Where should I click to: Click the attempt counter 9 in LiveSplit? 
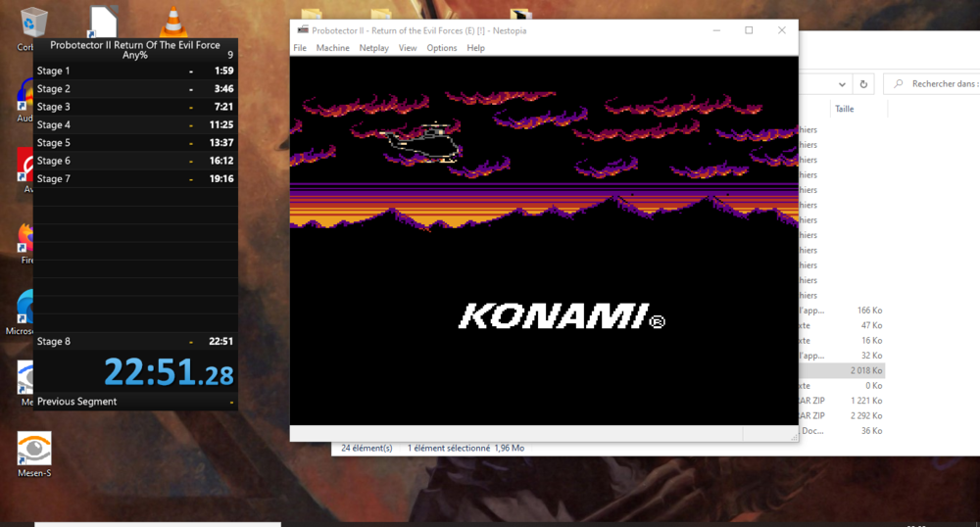click(230, 55)
